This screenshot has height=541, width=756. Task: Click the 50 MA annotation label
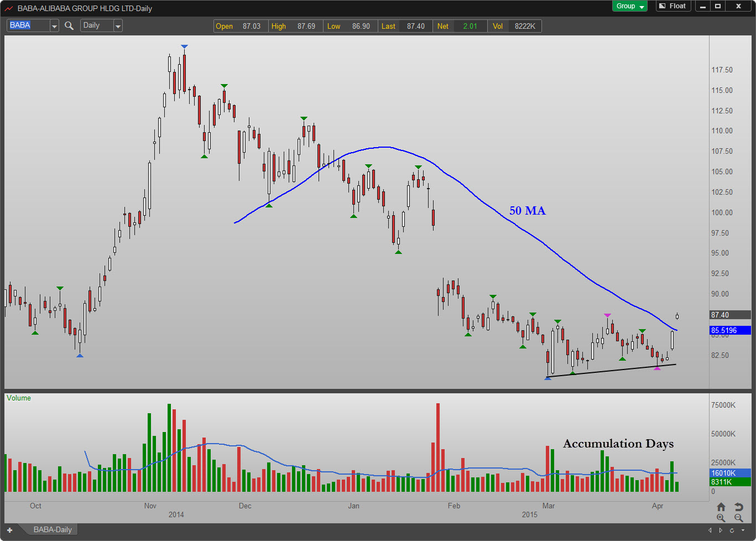(x=528, y=211)
